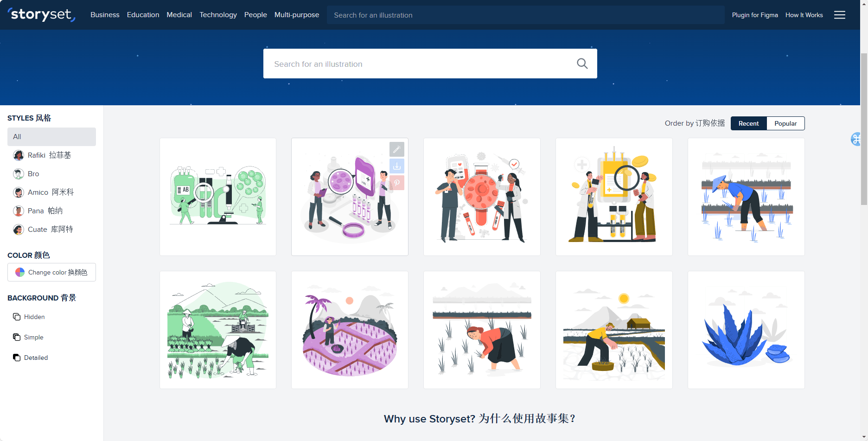The width and height of the screenshot is (868, 441).
Task: Click the floating translate extension icon at the right edge
Action: click(x=856, y=139)
